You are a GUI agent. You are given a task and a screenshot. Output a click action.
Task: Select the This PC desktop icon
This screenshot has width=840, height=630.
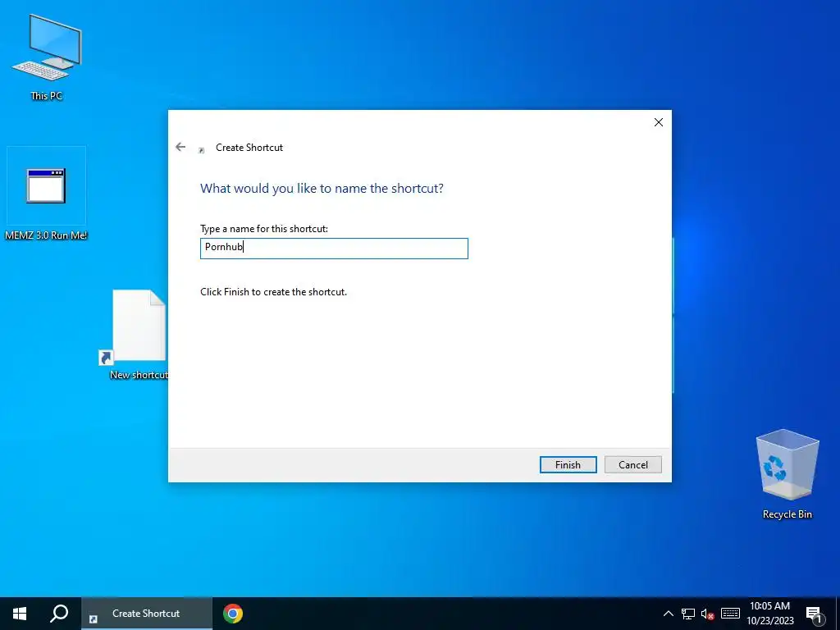tap(47, 58)
